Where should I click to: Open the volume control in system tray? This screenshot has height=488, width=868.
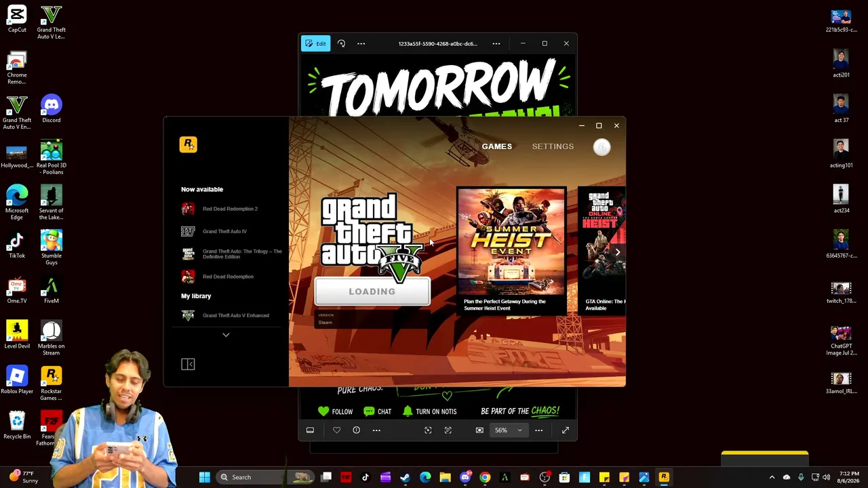click(826, 477)
